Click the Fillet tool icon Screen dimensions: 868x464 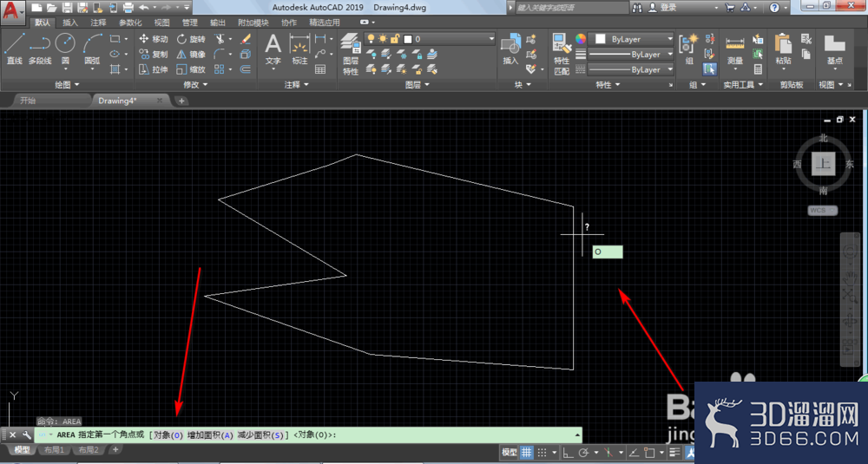tap(220, 54)
